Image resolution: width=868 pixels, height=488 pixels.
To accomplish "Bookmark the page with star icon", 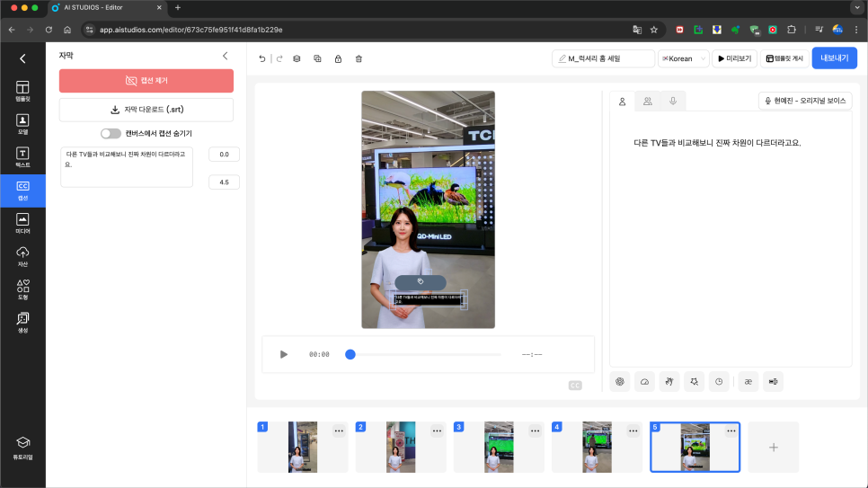I will point(654,30).
